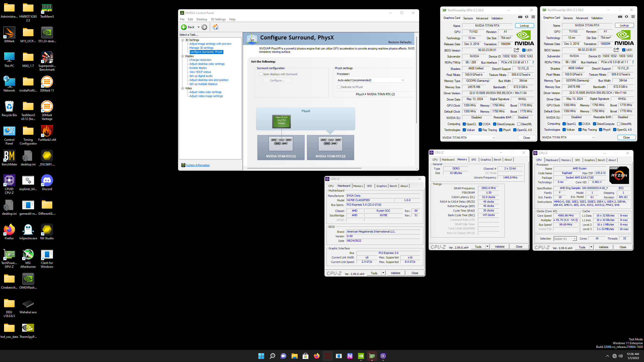Open CPUID CPU-Z desktop icon
644x362 pixels.
(9, 184)
